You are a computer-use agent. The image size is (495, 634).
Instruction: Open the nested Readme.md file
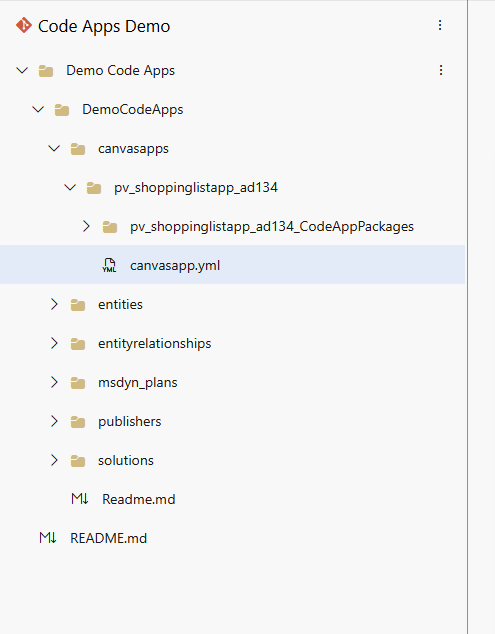point(139,499)
